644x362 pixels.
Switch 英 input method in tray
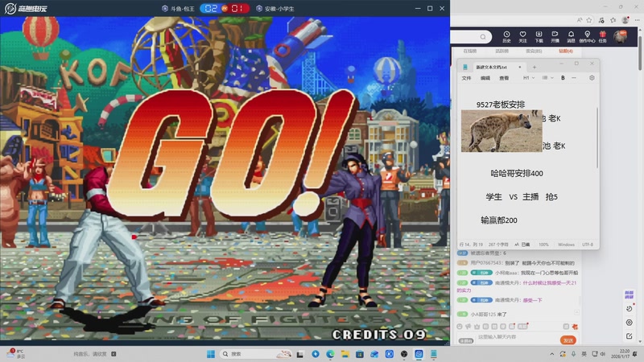584,354
